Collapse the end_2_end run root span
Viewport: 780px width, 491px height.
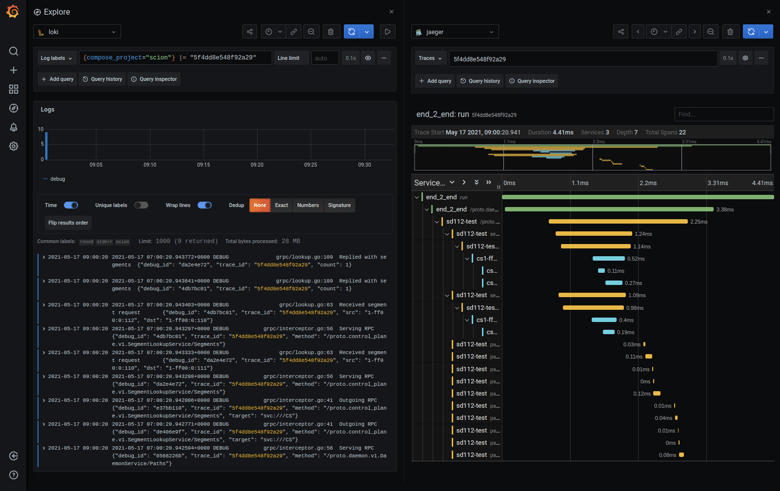pyautogui.click(x=417, y=197)
